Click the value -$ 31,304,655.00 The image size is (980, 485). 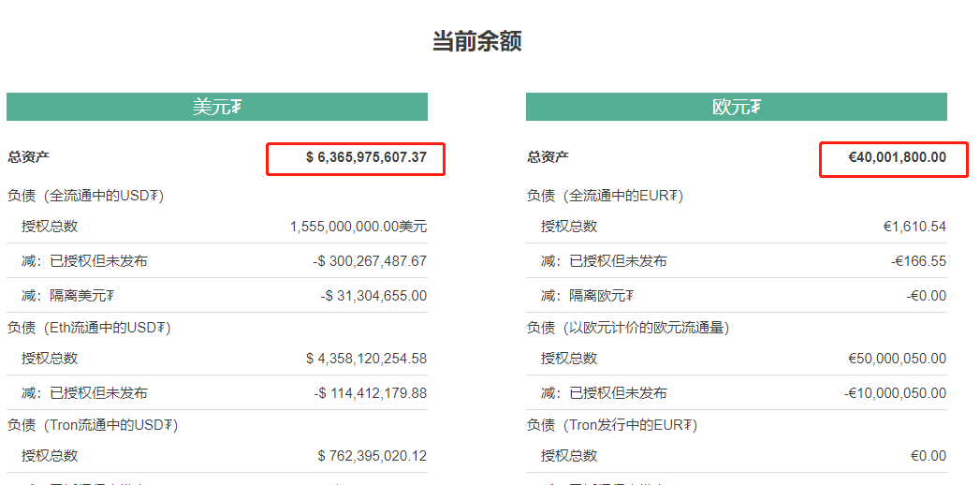(x=373, y=296)
